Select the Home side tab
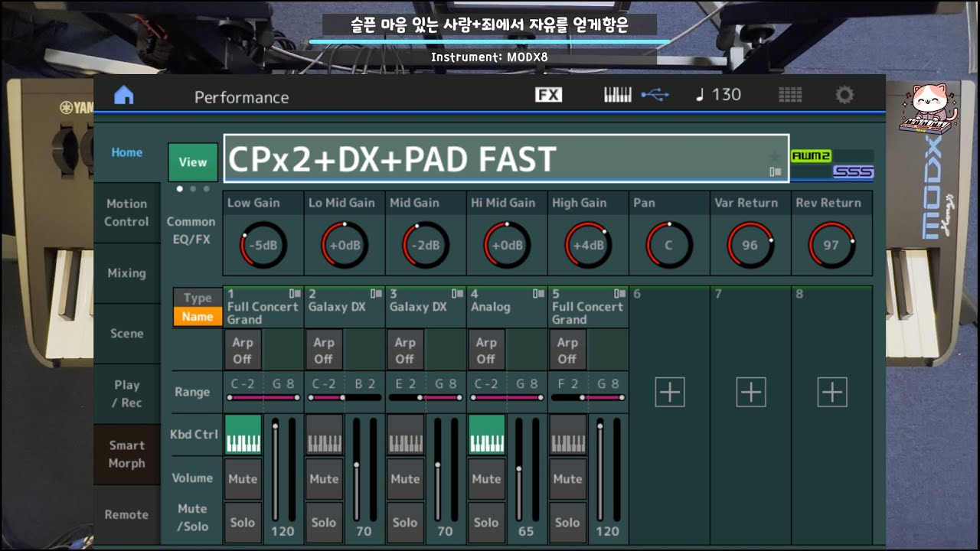The height and width of the screenshot is (551, 980). [x=127, y=152]
